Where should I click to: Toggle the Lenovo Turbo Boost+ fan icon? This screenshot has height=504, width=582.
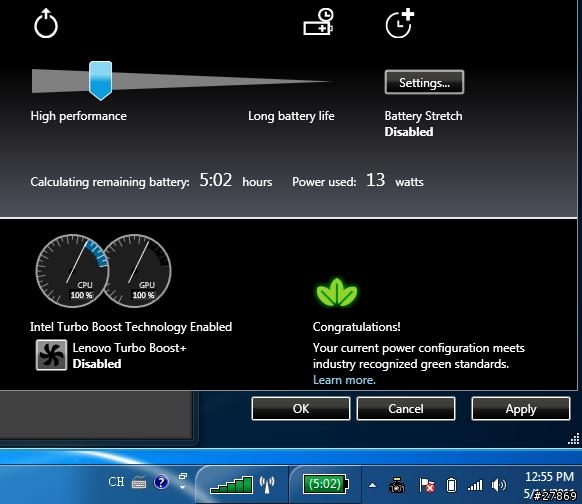point(51,355)
